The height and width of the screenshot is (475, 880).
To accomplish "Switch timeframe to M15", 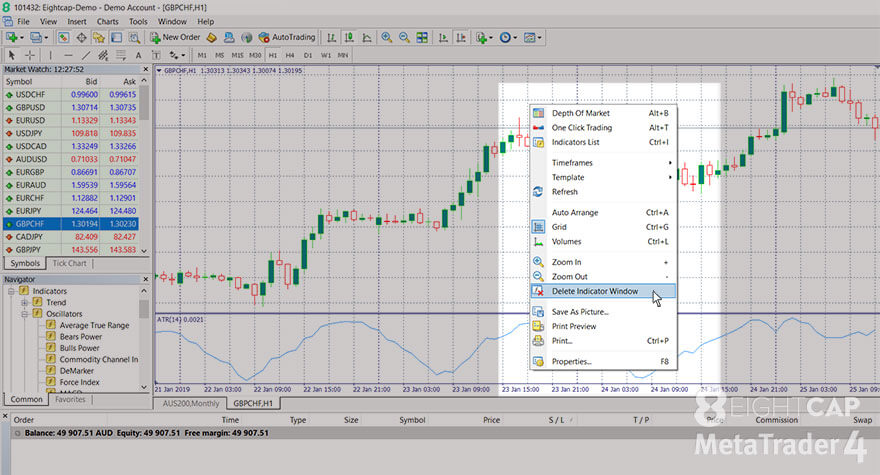I will [237, 55].
